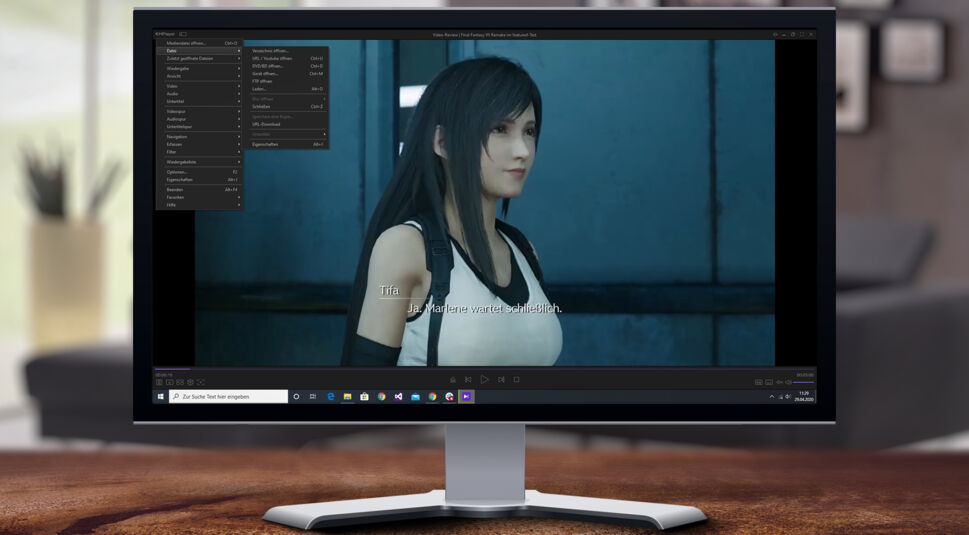Select the KMPlayer icon on the taskbar
The image size is (969, 535).
467,397
